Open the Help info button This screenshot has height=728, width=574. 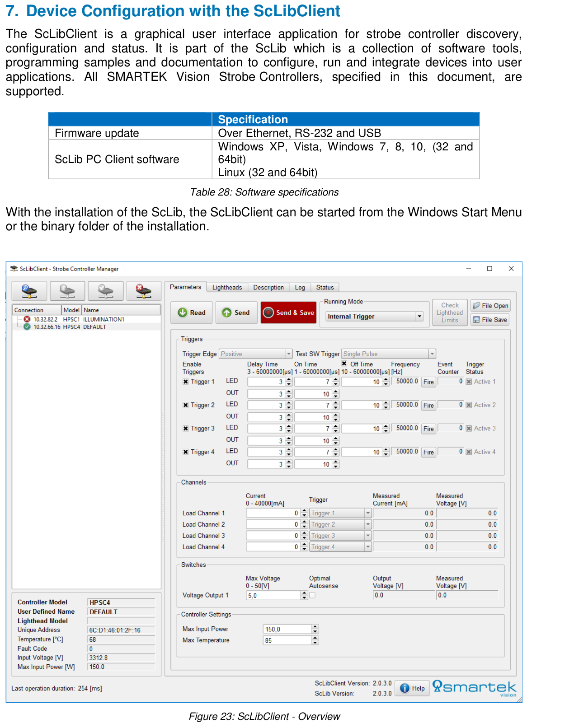point(412,688)
